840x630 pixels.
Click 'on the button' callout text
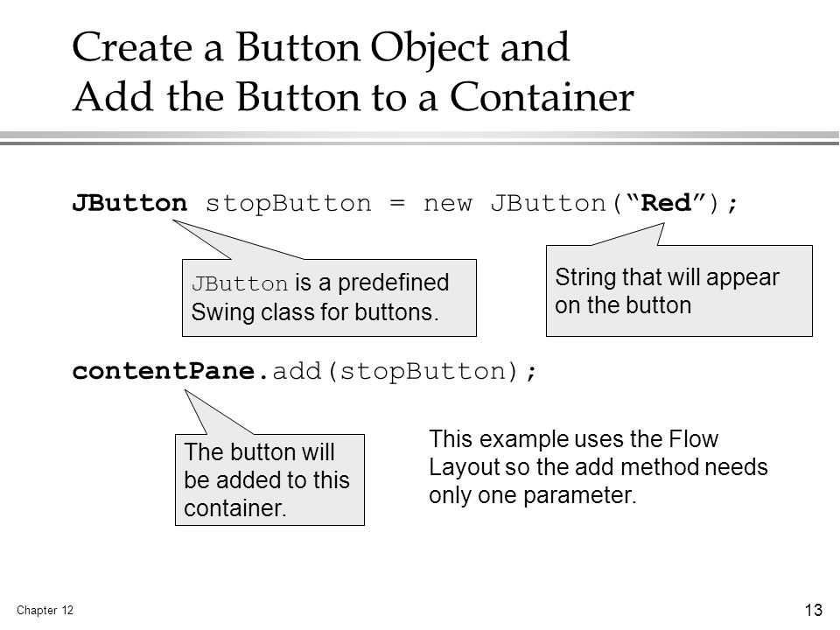coord(623,305)
